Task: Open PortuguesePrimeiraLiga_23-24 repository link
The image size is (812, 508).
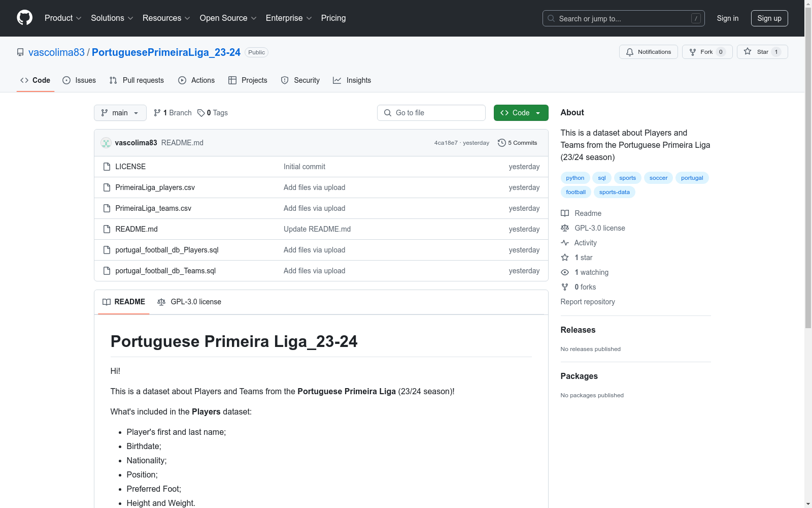Action: (166, 52)
